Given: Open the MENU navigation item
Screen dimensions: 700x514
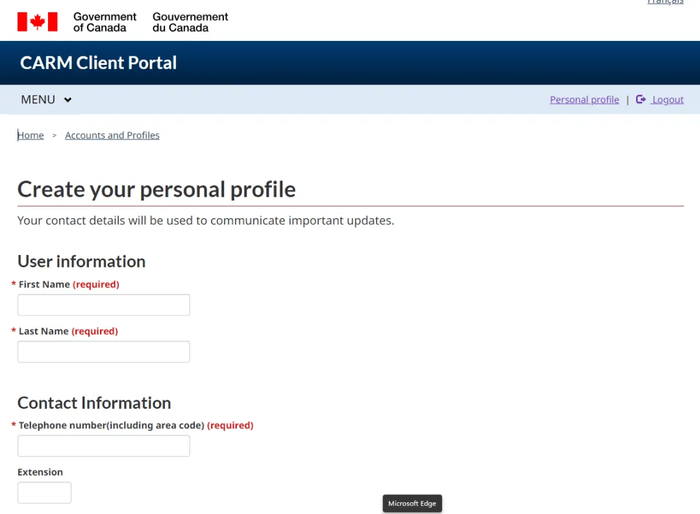Looking at the screenshot, I should click(38, 100).
